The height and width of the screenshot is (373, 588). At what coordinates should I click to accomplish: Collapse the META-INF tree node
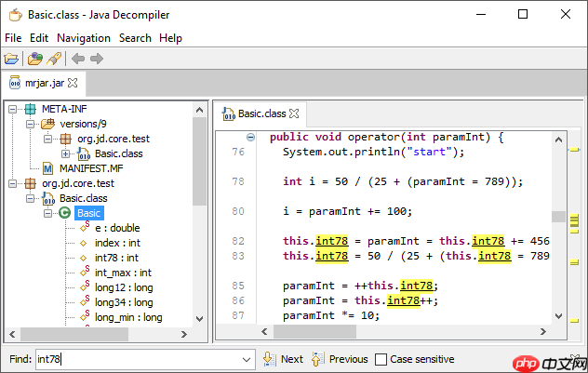14,109
